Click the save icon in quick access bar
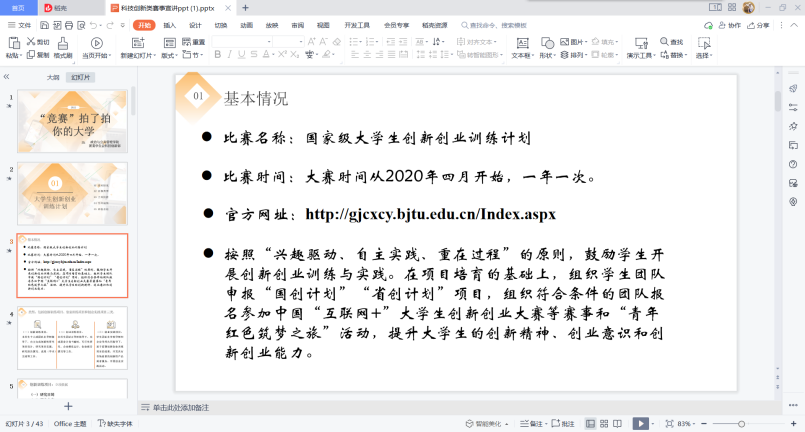The height and width of the screenshot is (432, 805). point(45,24)
